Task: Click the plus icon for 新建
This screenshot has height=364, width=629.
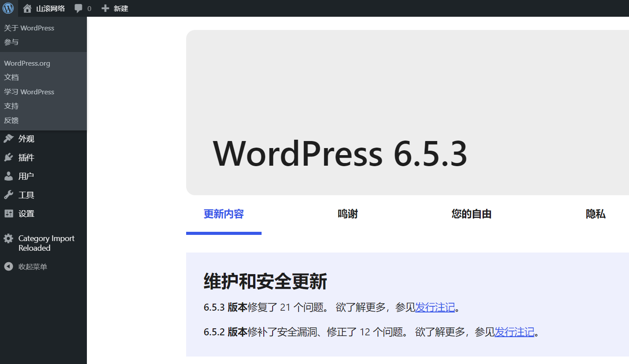Action: pos(105,8)
